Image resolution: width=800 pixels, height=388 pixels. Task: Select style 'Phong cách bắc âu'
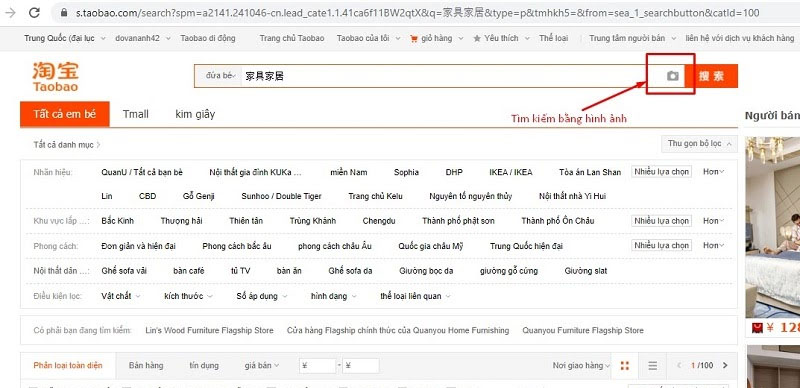coord(237,246)
